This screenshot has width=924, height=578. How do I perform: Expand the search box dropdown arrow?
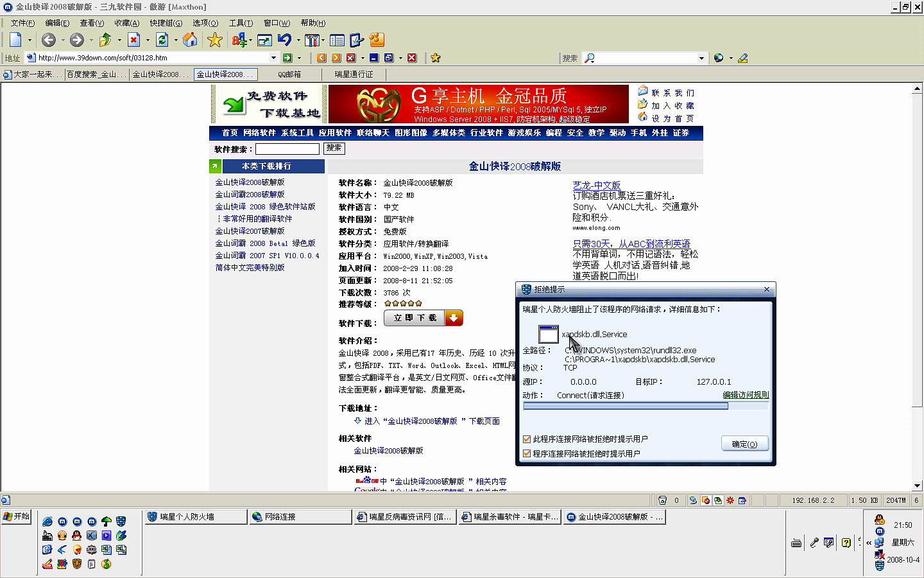pyautogui.click(x=701, y=58)
